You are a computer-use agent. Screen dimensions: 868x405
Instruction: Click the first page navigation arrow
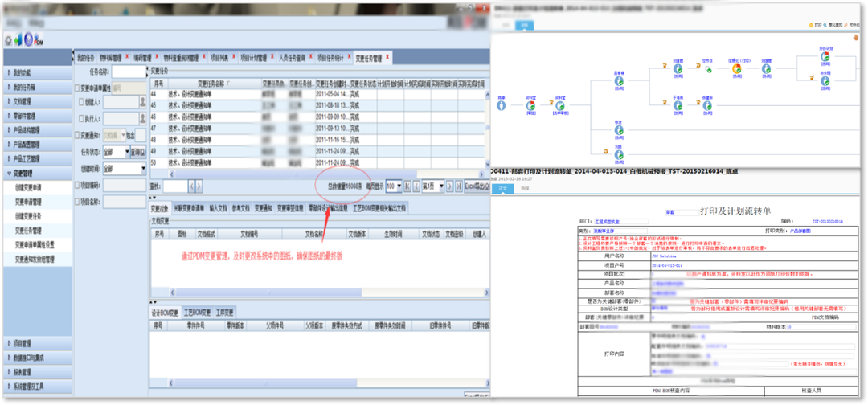407,186
